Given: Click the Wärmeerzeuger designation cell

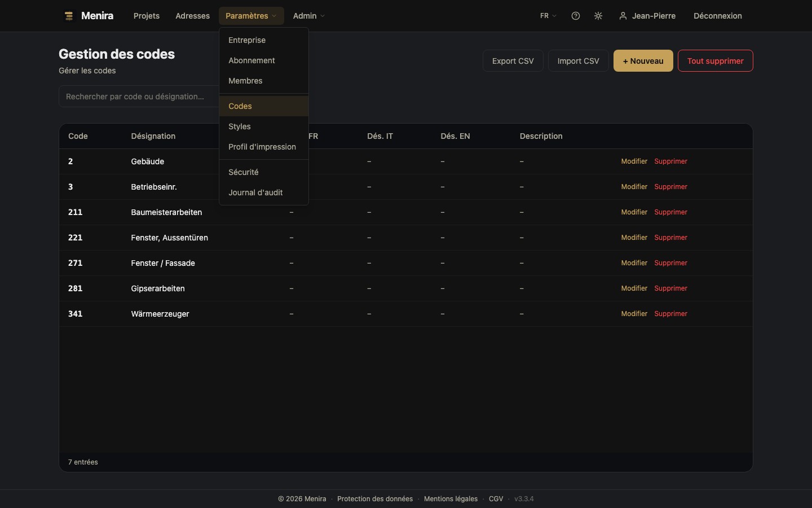Looking at the screenshot, I should 160,314.
